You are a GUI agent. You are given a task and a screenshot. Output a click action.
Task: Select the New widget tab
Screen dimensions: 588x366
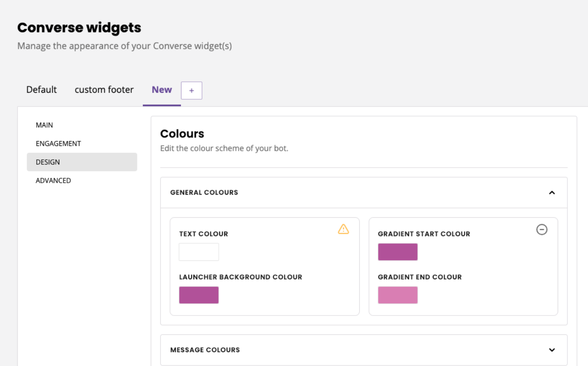(x=162, y=90)
